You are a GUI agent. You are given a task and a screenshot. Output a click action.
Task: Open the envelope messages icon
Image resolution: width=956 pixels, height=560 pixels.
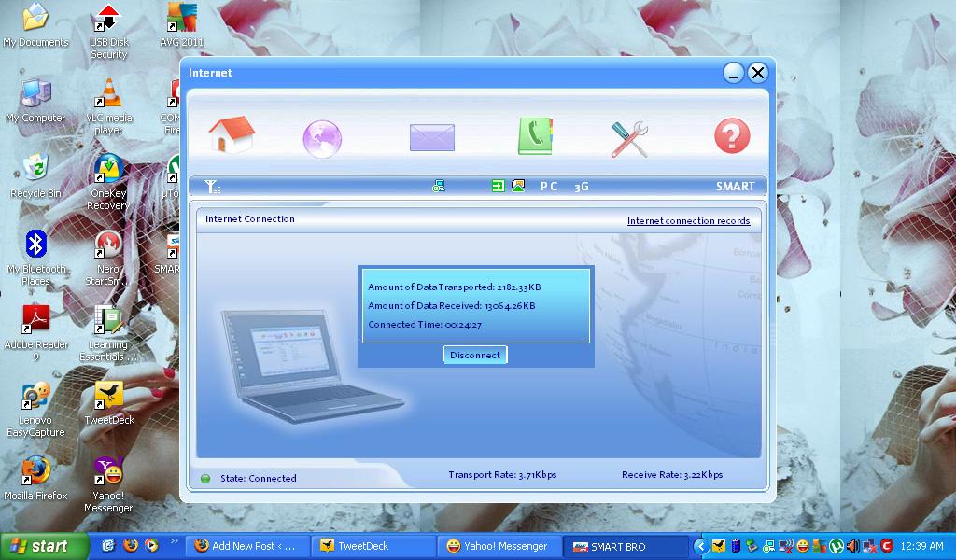(431, 138)
